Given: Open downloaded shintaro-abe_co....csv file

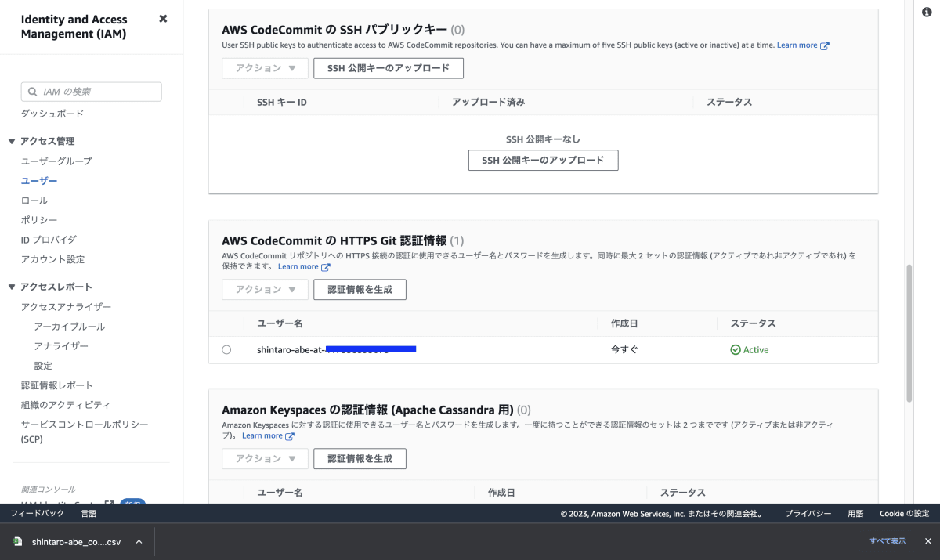Looking at the screenshot, I should tap(77, 541).
